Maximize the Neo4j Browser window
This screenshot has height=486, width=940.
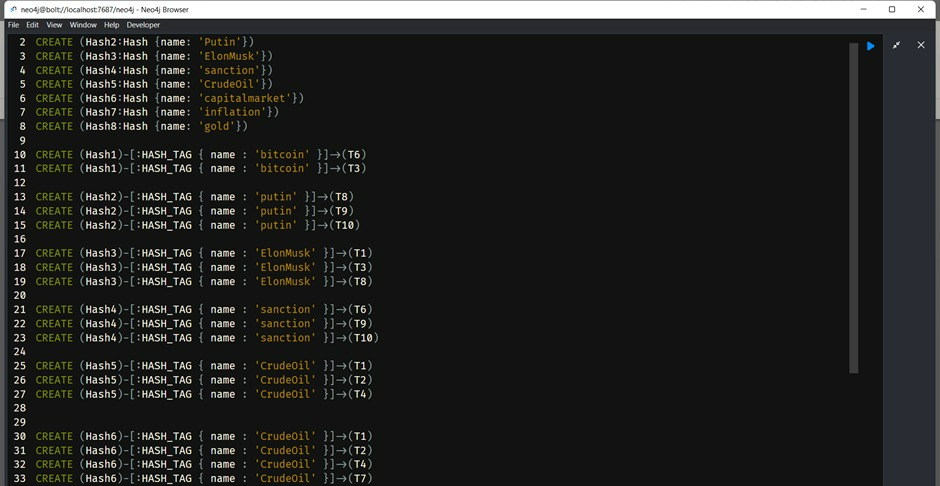(891, 9)
